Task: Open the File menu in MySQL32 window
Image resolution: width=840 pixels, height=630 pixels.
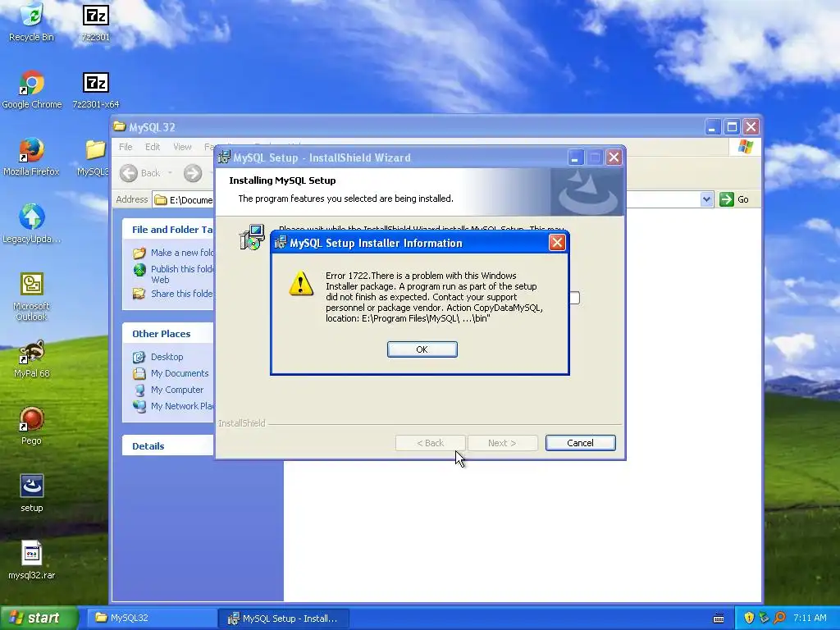Action: [x=126, y=147]
